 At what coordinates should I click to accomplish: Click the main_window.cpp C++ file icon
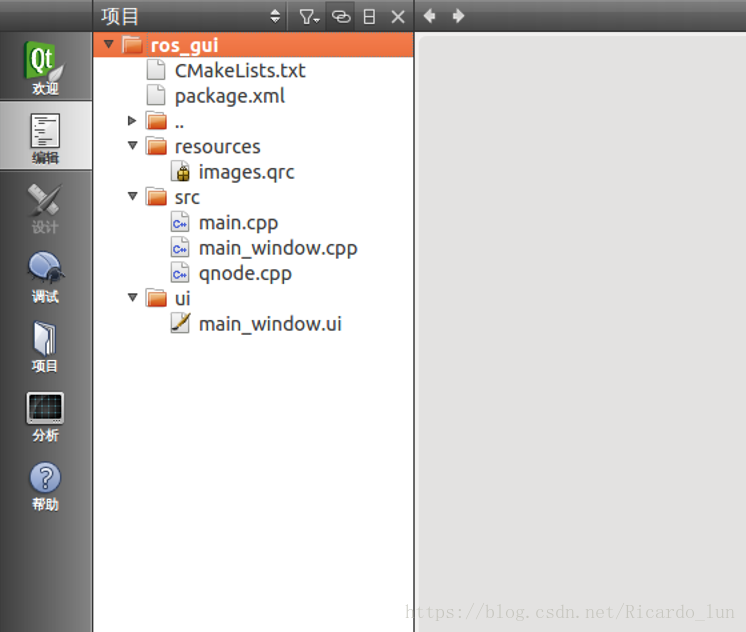(180, 247)
